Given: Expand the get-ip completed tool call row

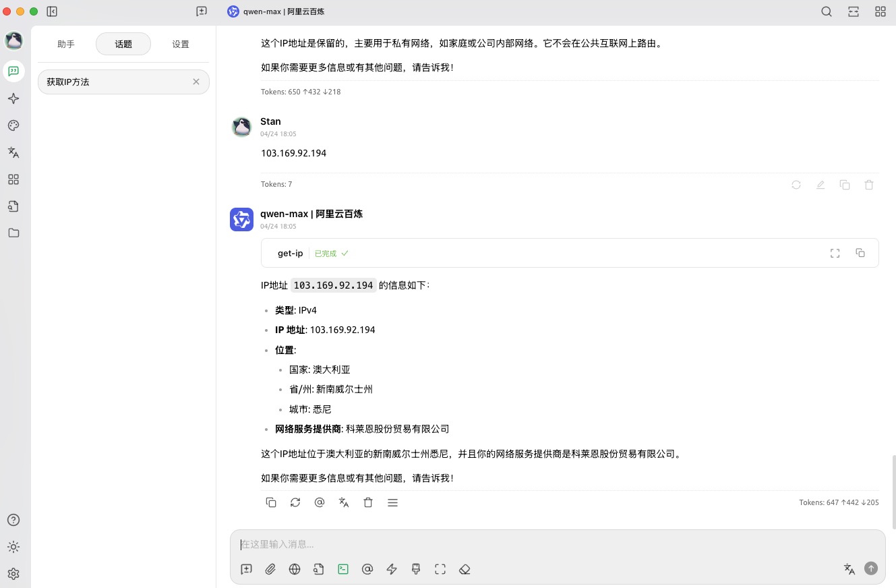Looking at the screenshot, I should (570, 253).
